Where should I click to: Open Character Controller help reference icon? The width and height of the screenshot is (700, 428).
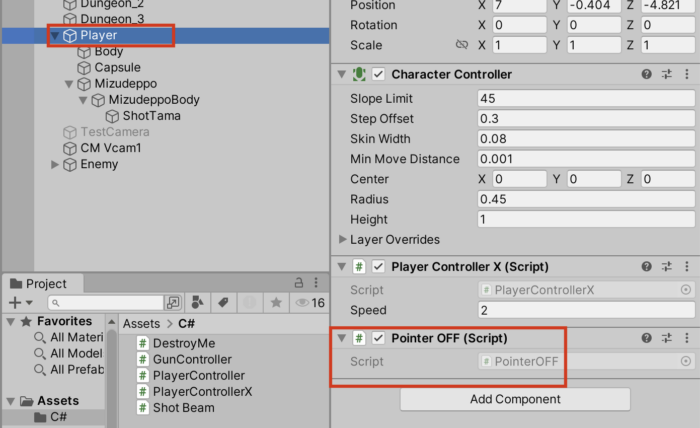[x=647, y=75]
